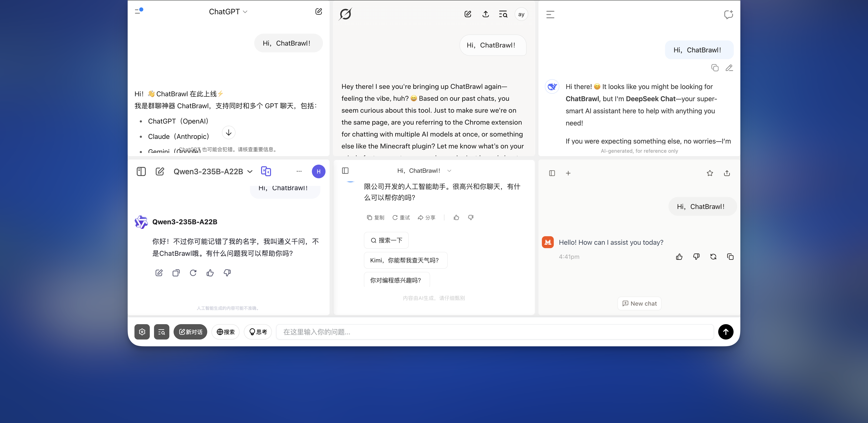Click Qwen new chat pencil icon
868x423 pixels.
click(160, 171)
